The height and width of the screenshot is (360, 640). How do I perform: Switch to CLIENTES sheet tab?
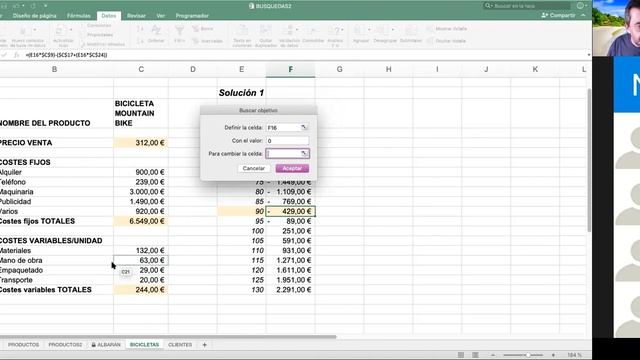pos(180,345)
